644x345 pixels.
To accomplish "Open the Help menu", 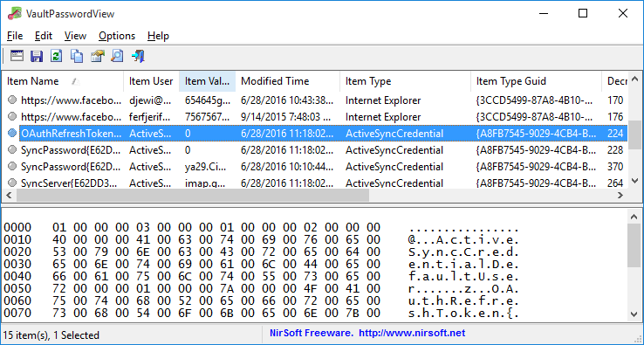I will pos(158,36).
